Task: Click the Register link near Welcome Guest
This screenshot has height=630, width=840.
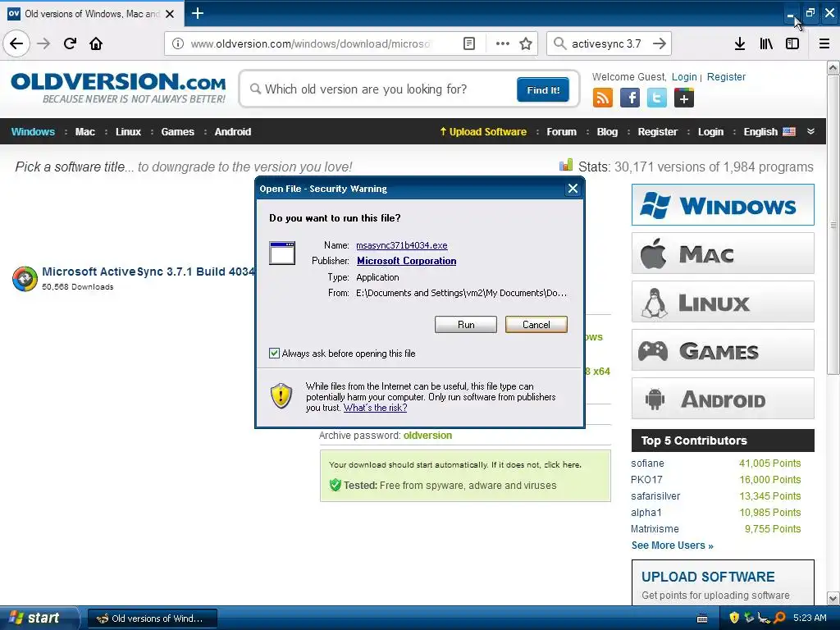Action: click(726, 77)
